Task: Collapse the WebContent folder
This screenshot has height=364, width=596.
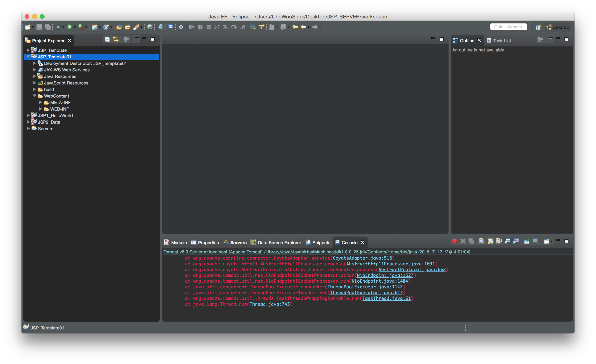Action: click(34, 96)
